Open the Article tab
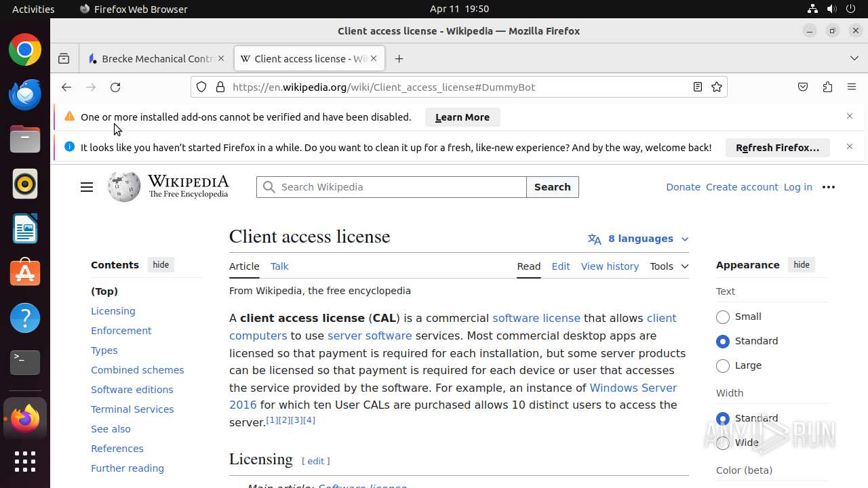The height and width of the screenshot is (488, 868). [x=244, y=266]
